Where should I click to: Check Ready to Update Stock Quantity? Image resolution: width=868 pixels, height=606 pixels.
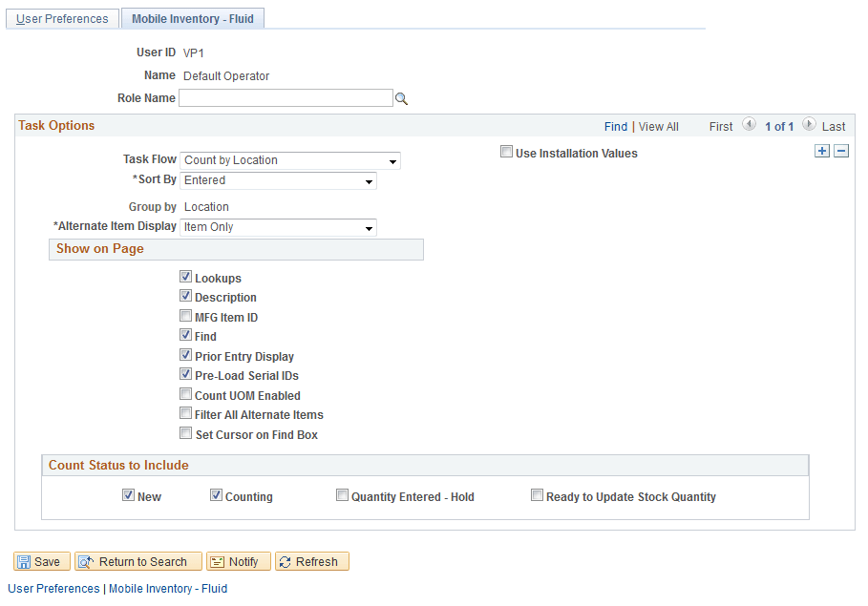pos(537,494)
